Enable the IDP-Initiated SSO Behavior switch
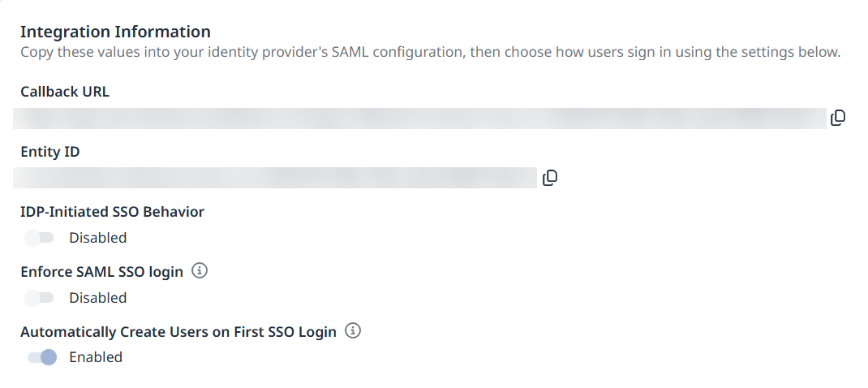Image resolution: width=868 pixels, height=388 pixels. pyautogui.click(x=39, y=238)
